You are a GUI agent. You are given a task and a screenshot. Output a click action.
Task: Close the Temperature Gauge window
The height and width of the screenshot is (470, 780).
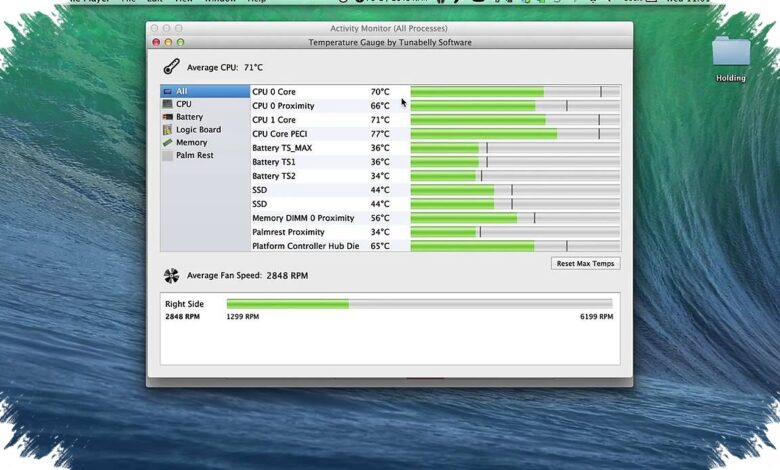point(156,42)
